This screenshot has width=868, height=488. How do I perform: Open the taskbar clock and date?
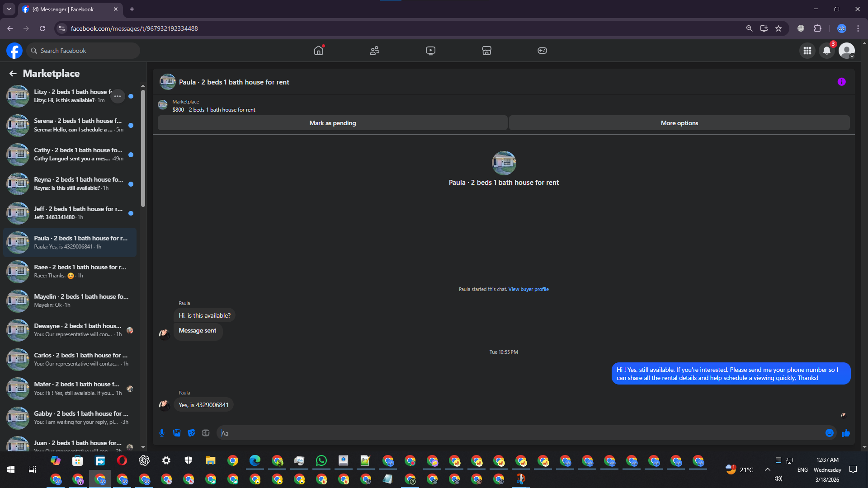(827, 469)
